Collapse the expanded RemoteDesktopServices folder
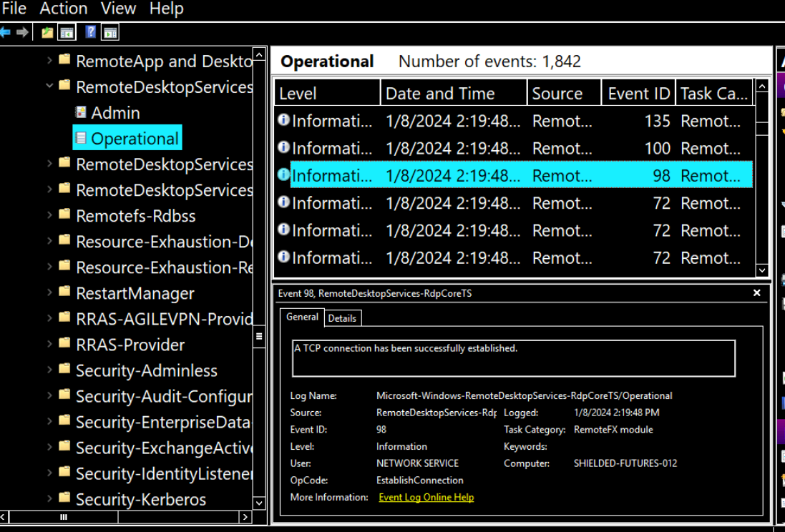 [49, 86]
